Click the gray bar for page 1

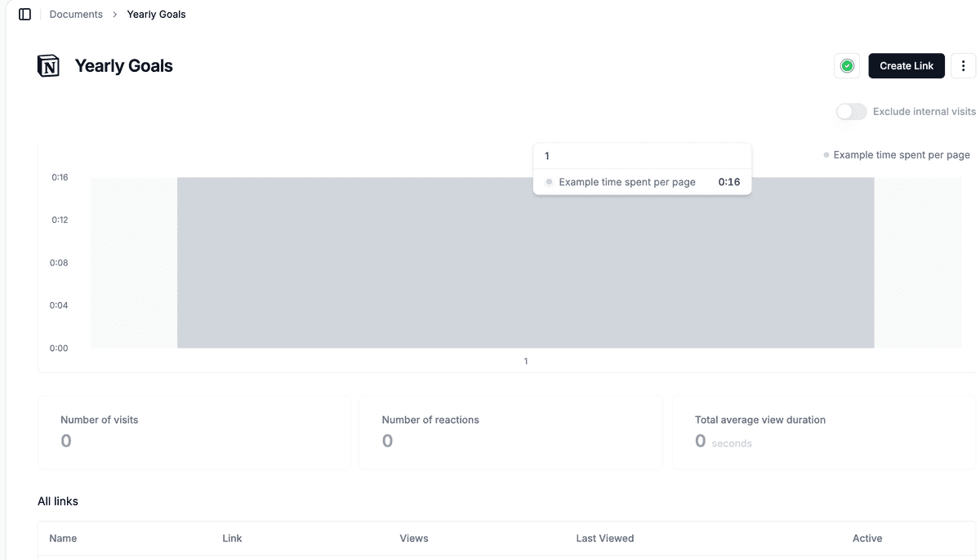[525, 269]
